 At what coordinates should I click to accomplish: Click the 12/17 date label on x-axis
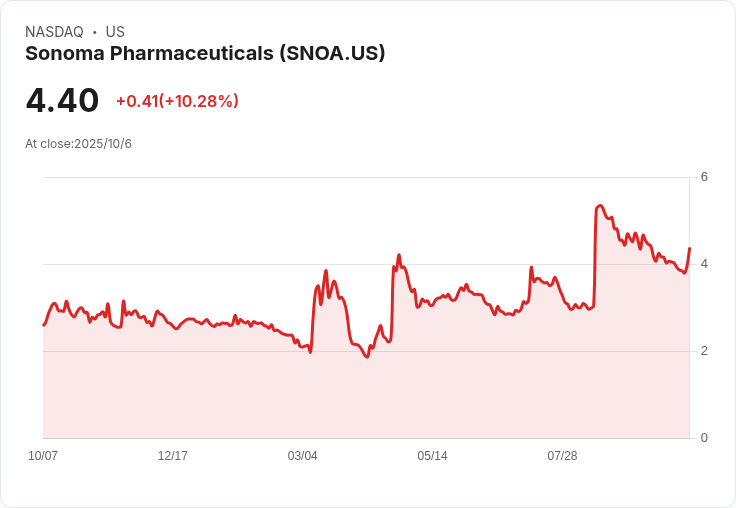(x=173, y=456)
